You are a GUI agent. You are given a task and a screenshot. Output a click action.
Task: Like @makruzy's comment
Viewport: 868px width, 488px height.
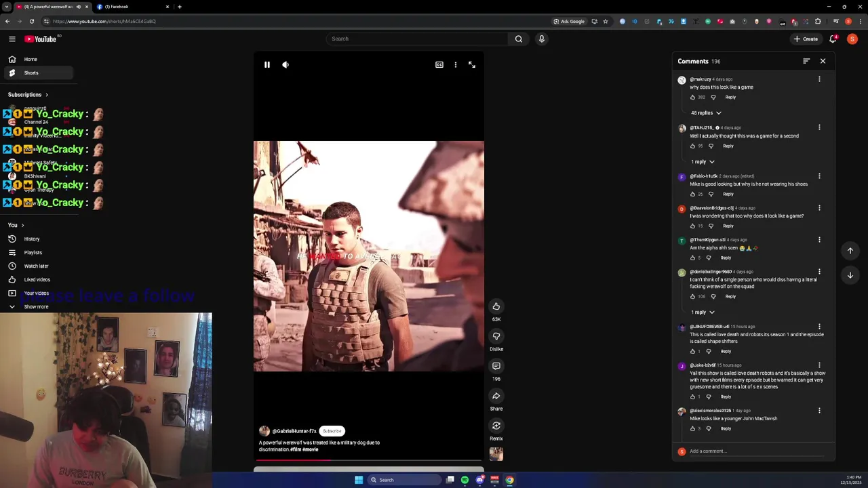(692, 98)
